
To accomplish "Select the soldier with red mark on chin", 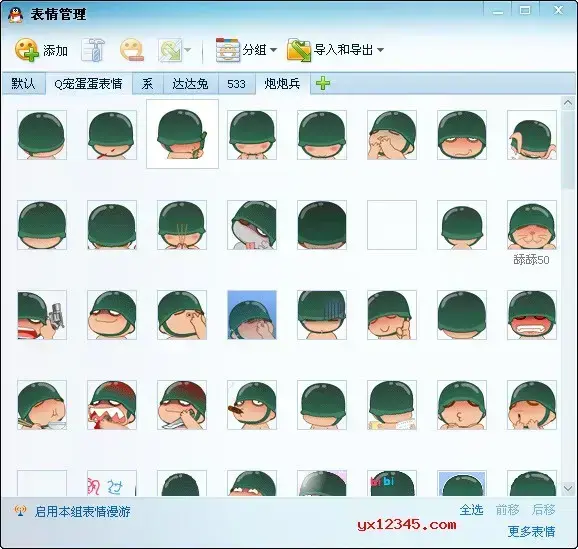I will 112,135.
